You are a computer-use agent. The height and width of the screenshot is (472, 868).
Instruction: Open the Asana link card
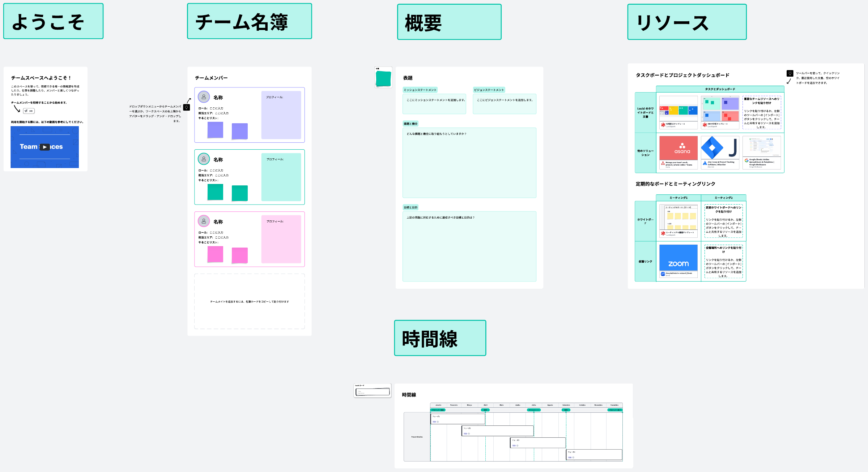click(x=678, y=152)
